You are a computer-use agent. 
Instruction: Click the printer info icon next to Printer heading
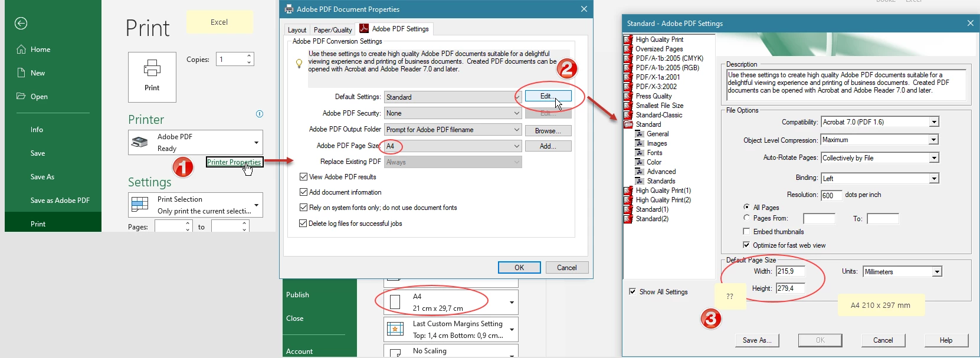pyautogui.click(x=259, y=114)
